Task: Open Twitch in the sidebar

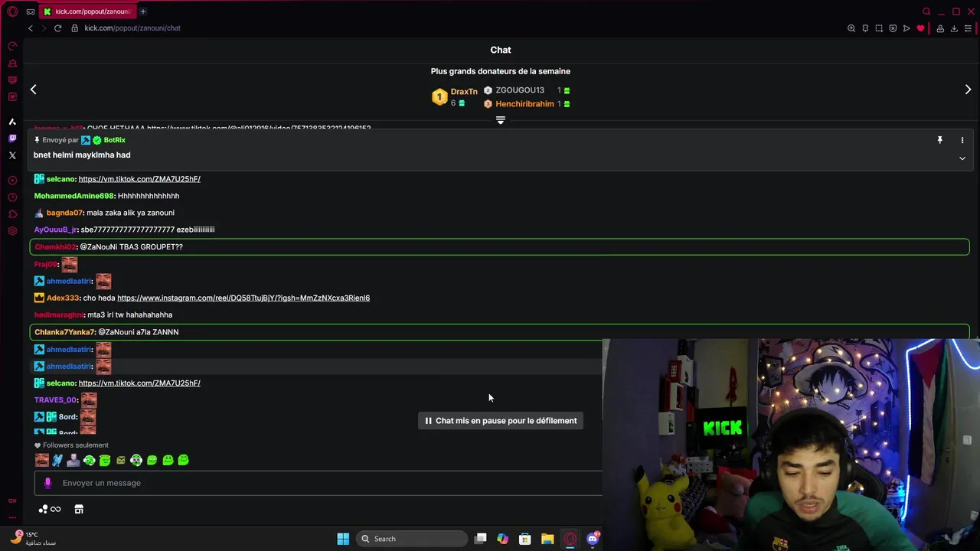Action: [x=12, y=139]
